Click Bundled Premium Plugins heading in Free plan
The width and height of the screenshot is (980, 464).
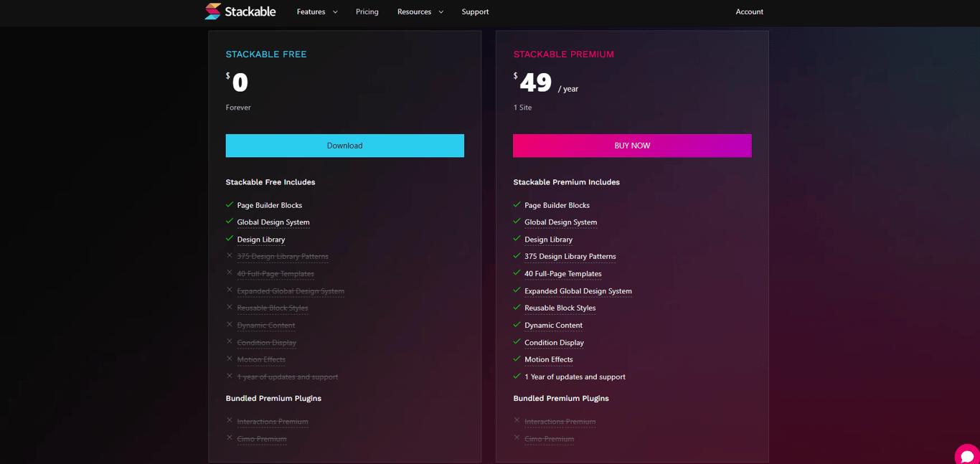[x=273, y=399]
